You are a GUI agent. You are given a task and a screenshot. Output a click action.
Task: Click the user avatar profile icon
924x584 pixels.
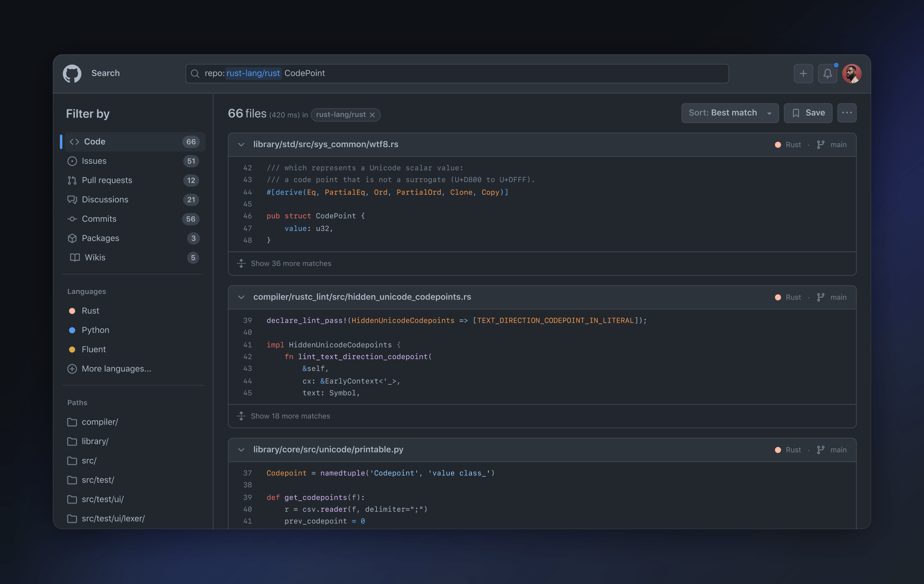coord(851,73)
